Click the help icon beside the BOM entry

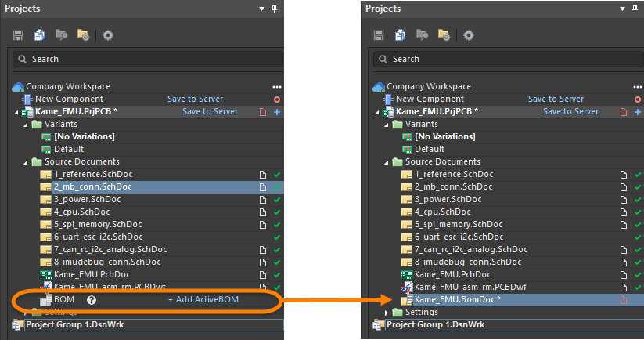click(92, 300)
